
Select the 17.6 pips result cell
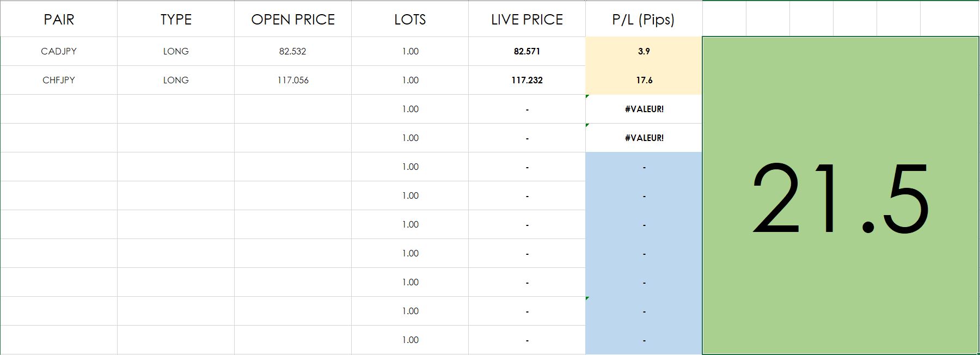tap(644, 80)
